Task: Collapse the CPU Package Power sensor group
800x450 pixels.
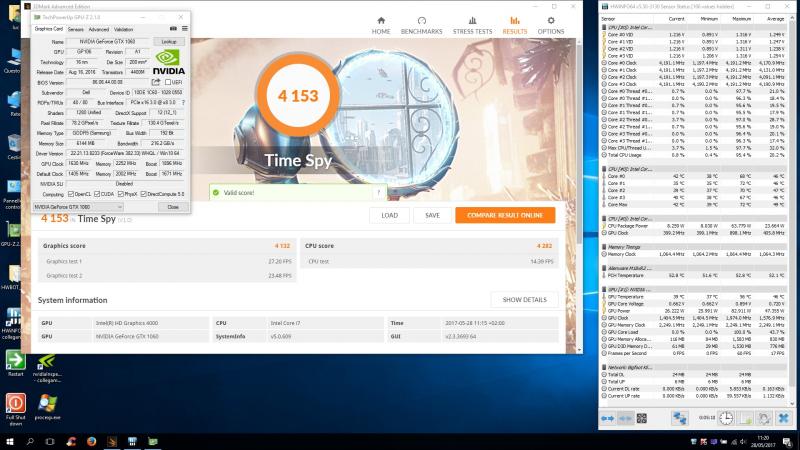Action: (604, 219)
